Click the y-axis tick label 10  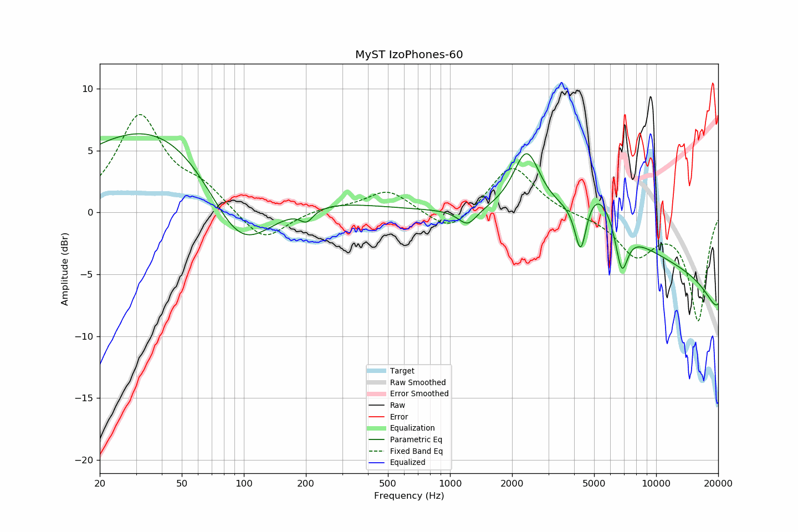point(88,89)
